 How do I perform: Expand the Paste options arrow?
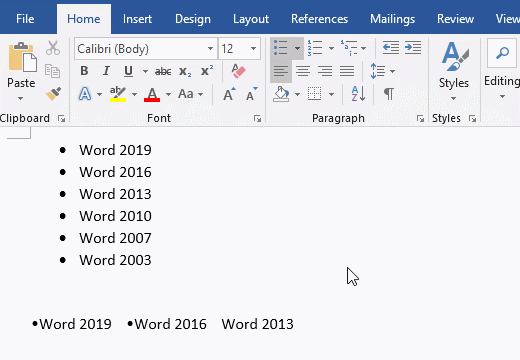pyautogui.click(x=21, y=98)
